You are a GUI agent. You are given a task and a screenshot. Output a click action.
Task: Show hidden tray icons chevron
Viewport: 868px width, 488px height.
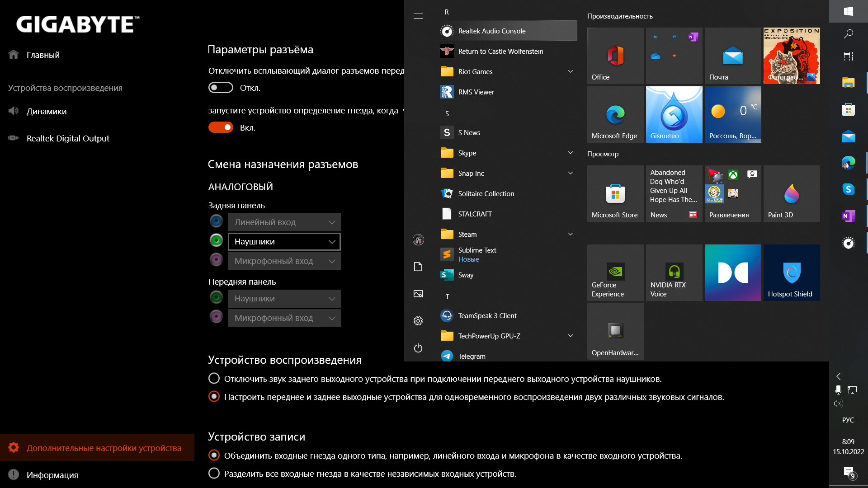839,376
